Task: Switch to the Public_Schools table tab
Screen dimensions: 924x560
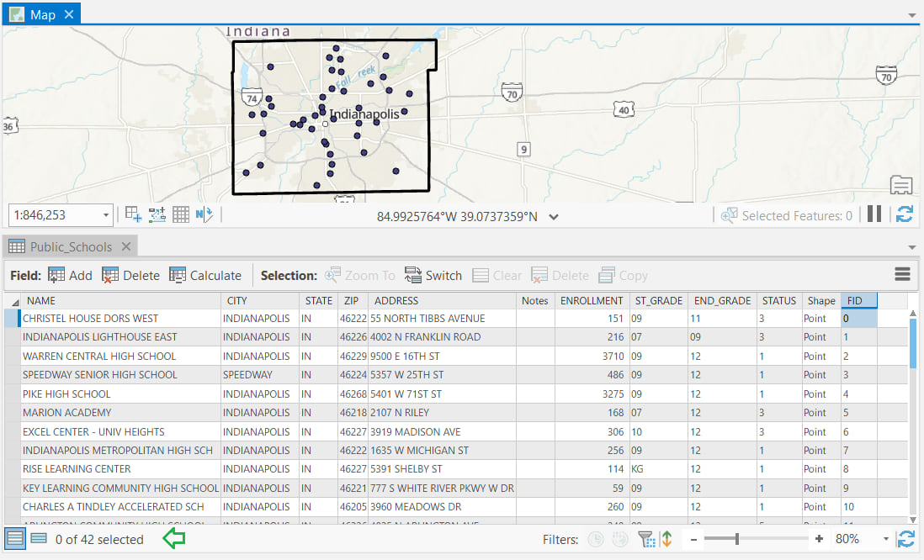Action: [71, 246]
